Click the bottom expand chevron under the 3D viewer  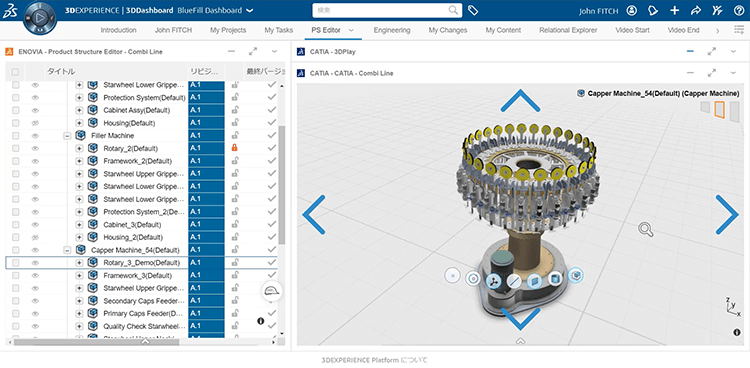pyautogui.click(x=521, y=341)
